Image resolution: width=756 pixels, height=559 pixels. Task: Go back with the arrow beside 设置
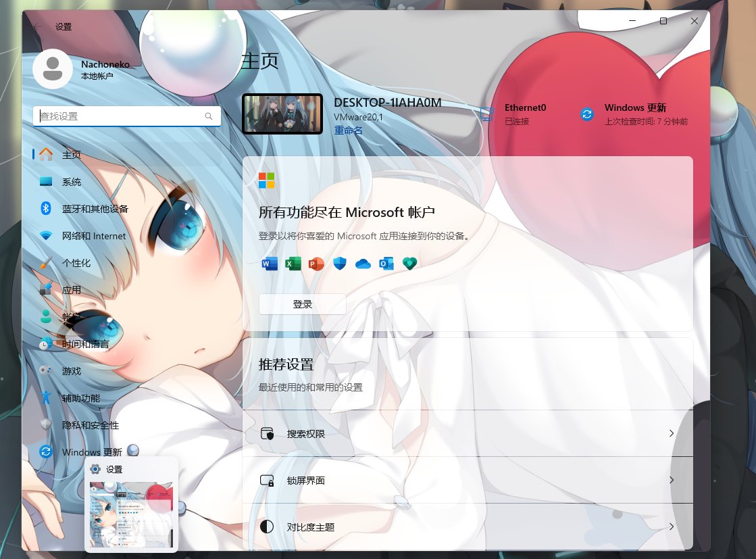click(x=38, y=26)
